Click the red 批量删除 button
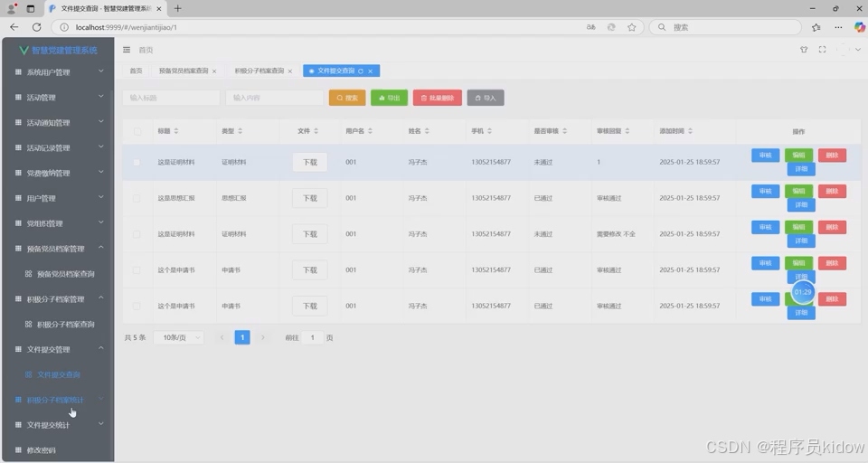 tap(438, 98)
